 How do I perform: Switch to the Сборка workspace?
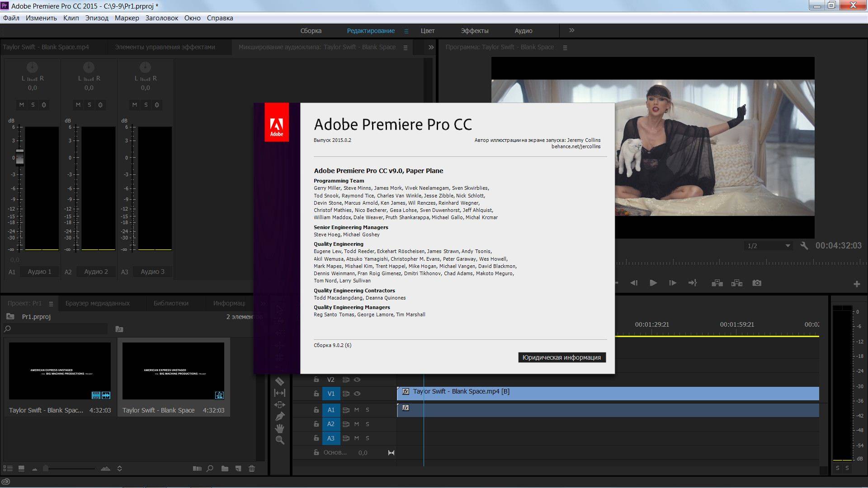311,31
